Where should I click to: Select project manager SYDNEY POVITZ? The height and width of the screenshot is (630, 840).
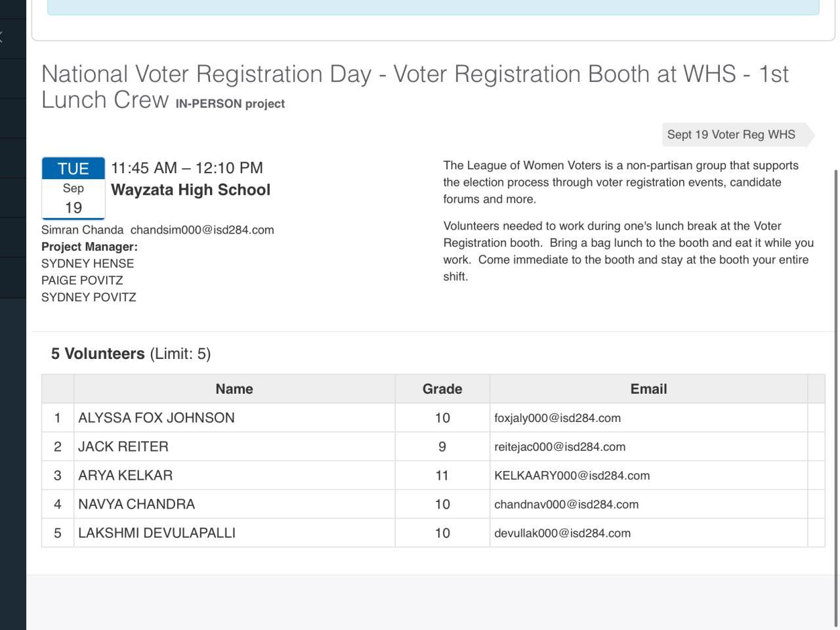(x=89, y=297)
